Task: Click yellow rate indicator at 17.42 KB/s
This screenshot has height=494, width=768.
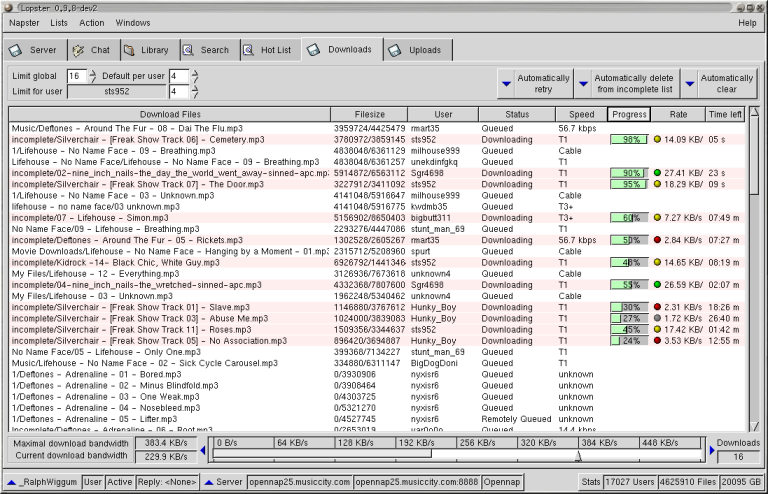Action: click(657, 329)
